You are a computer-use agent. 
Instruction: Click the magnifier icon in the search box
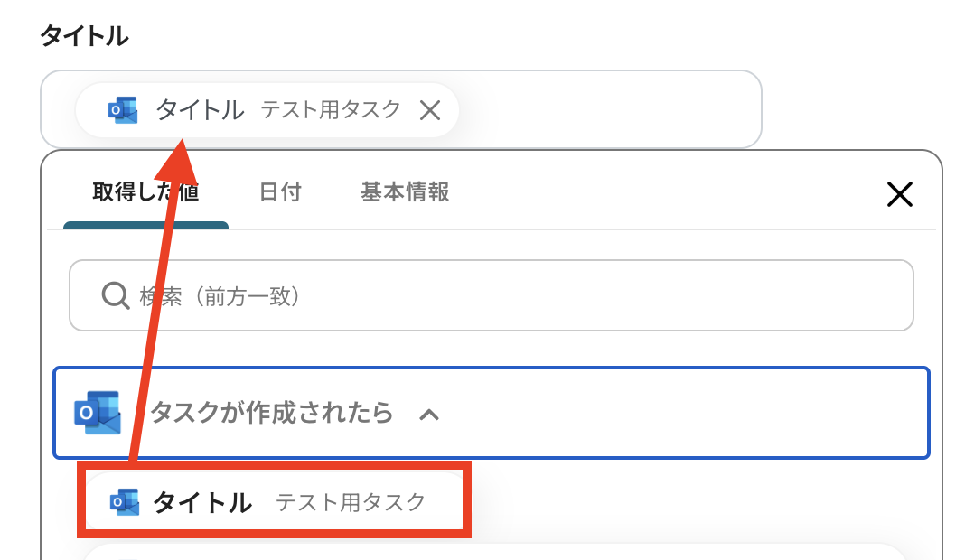(x=116, y=295)
